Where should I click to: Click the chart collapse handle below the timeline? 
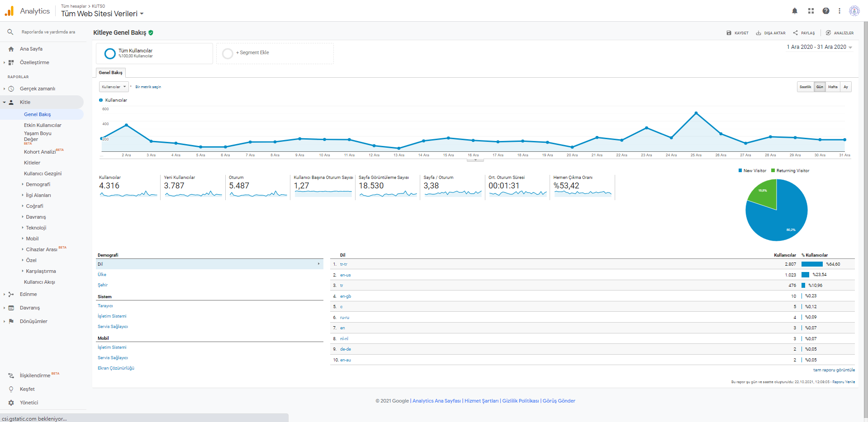(475, 159)
